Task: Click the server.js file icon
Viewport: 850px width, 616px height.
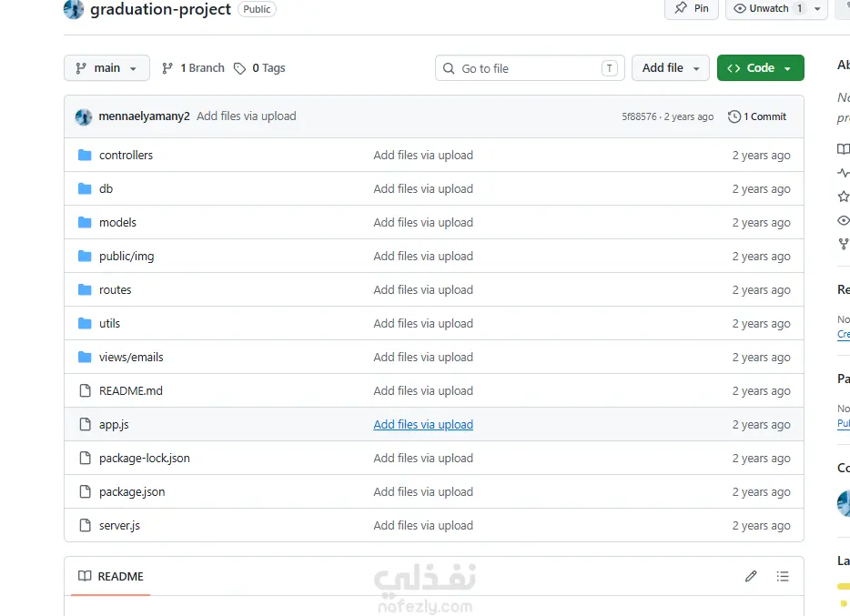Action: (86, 526)
